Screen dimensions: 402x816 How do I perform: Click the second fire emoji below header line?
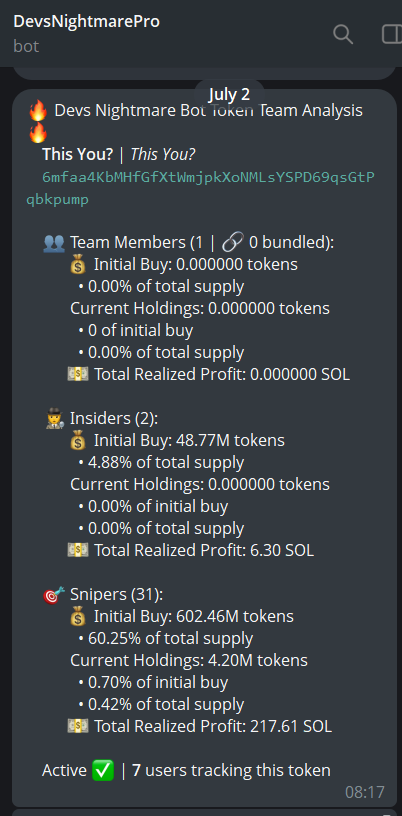click(x=38, y=132)
